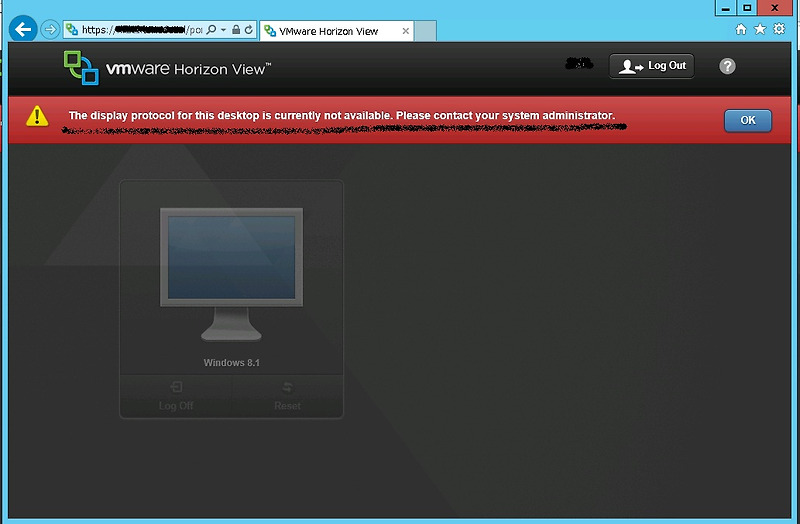The image size is (800, 524).
Task: Minimize the browser window
Action: (x=726, y=8)
